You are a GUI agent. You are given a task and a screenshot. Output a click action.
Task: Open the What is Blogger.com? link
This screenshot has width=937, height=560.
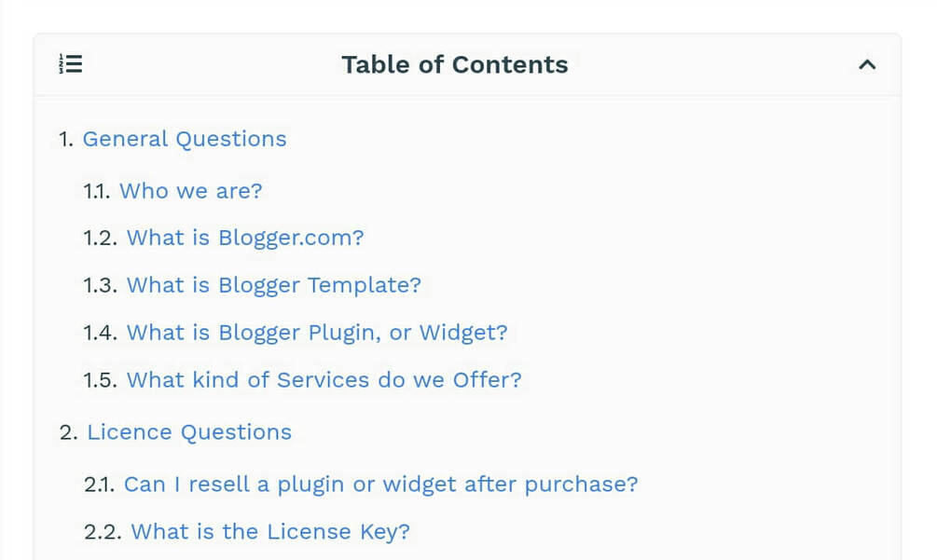pos(244,238)
